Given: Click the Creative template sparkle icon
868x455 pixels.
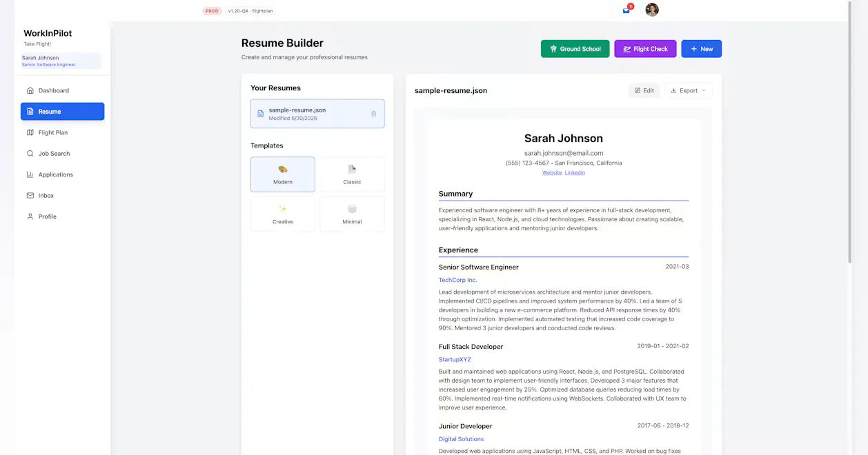Looking at the screenshot, I should pyautogui.click(x=283, y=209).
